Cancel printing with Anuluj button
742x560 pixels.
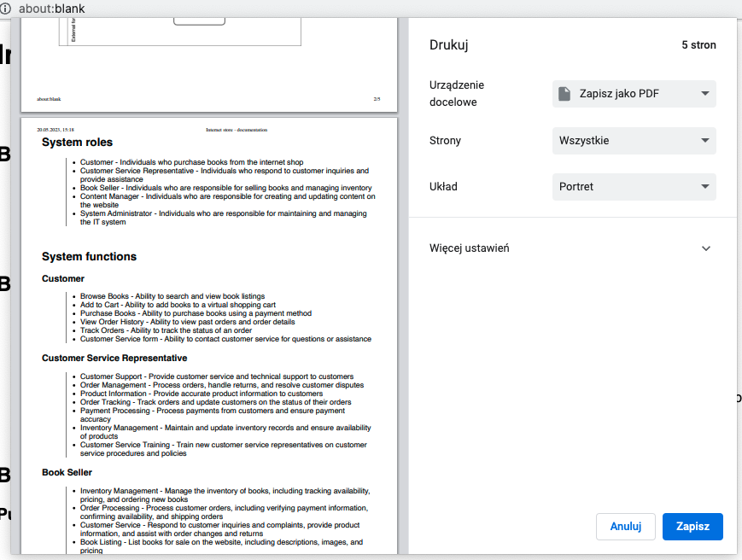(626, 527)
